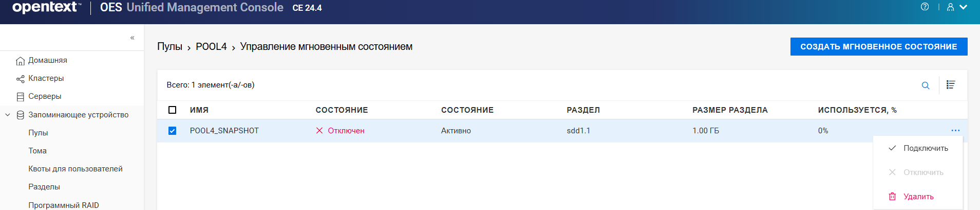Open Квоты для пользователей sidebar item
This screenshot has width=980, height=210.
pyautogui.click(x=76, y=169)
